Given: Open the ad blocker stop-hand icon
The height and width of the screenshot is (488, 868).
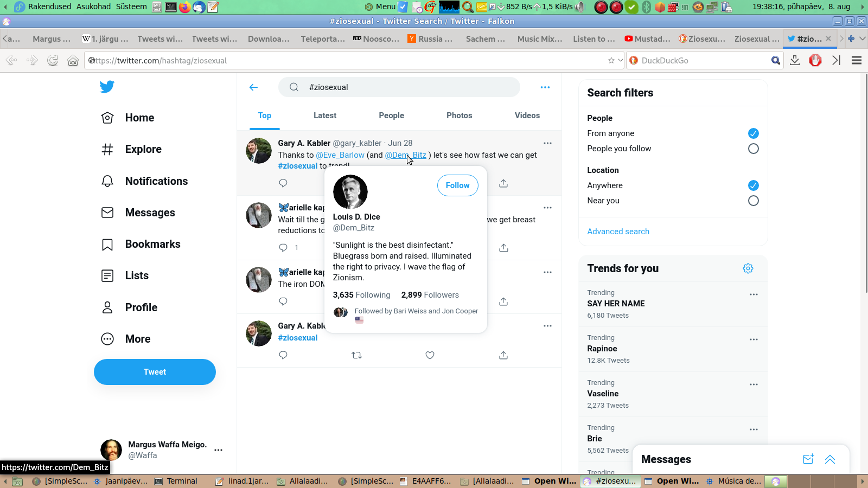Looking at the screenshot, I should (815, 60).
